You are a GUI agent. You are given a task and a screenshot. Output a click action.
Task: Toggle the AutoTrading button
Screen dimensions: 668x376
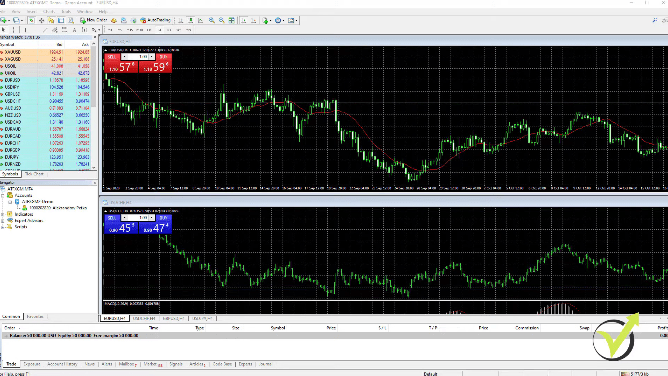coord(155,20)
